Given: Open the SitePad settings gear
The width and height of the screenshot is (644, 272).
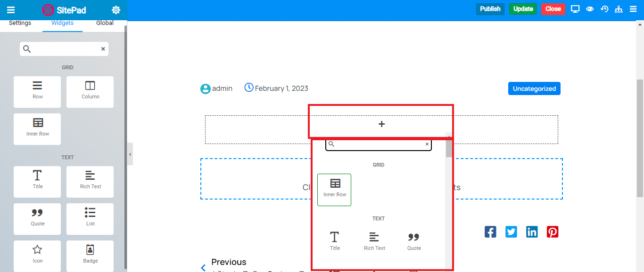Looking at the screenshot, I should pos(116,10).
